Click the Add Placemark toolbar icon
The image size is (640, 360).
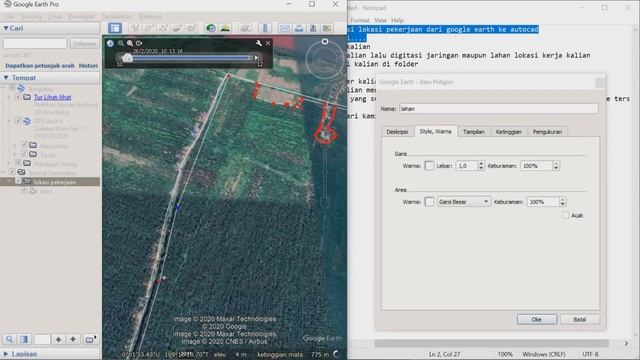pyautogui.click(x=134, y=28)
